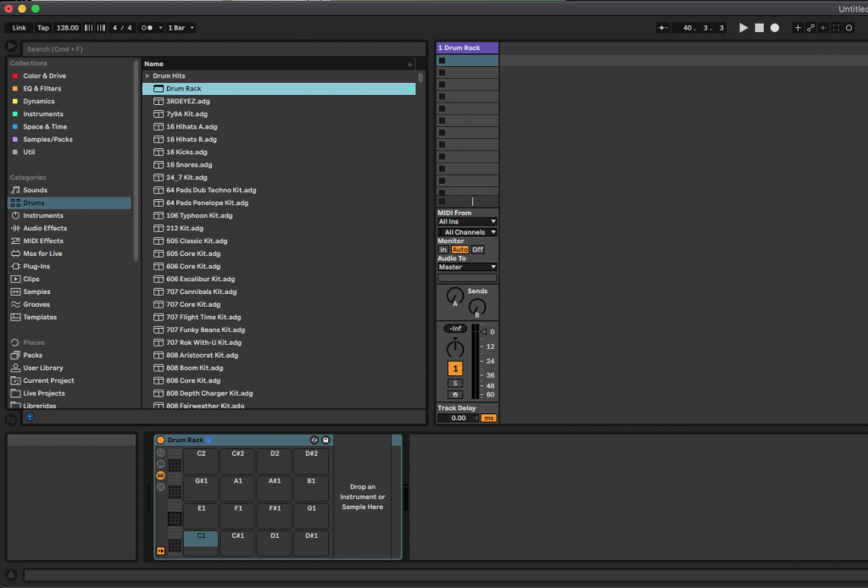The height and width of the screenshot is (588, 868).
Task: Set Monitor to Auto
Action: point(459,249)
